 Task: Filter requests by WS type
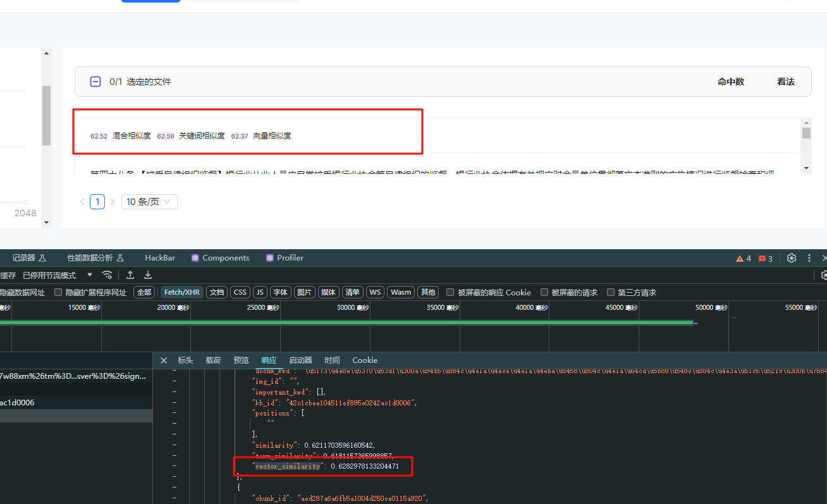tap(375, 292)
